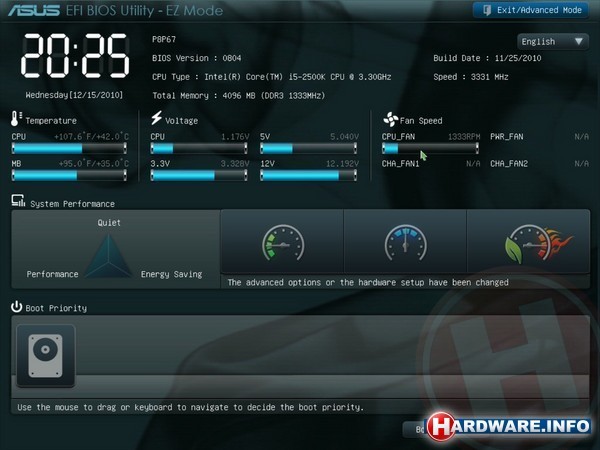Image resolution: width=600 pixels, height=450 pixels.
Task: Click the 'Speed : 3331 MHz' text
Action: click(x=471, y=77)
